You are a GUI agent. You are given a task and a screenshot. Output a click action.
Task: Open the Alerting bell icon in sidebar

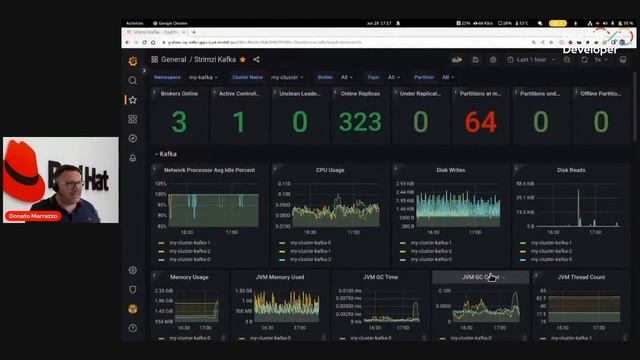click(x=133, y=158)
